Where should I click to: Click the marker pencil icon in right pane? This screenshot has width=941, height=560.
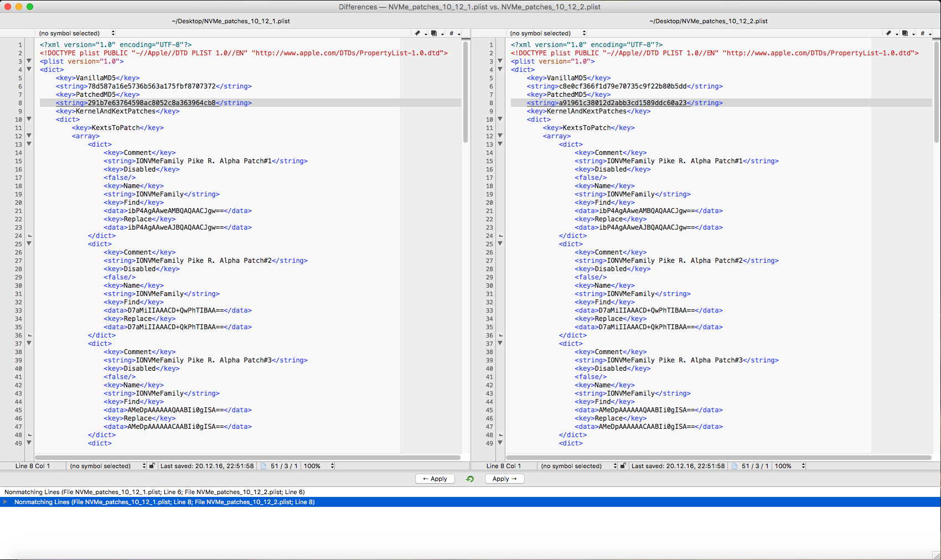(x=888, y=33)
